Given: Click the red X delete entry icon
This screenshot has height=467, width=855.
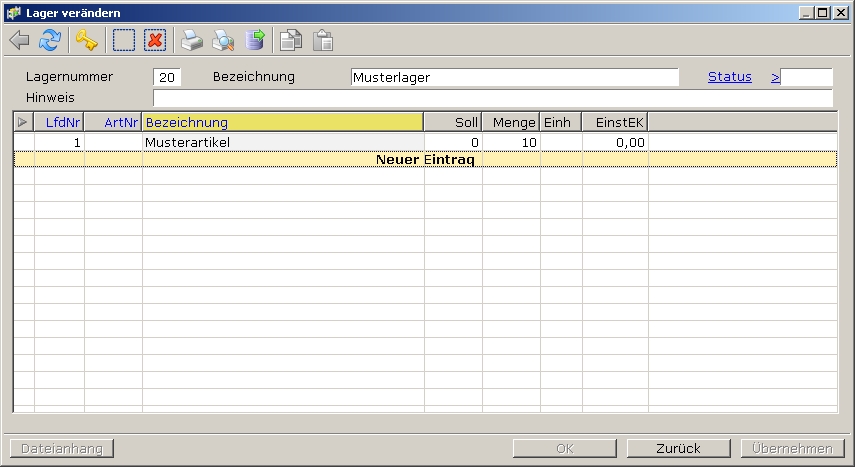Looking at the screenshot, I should (154, 41).
